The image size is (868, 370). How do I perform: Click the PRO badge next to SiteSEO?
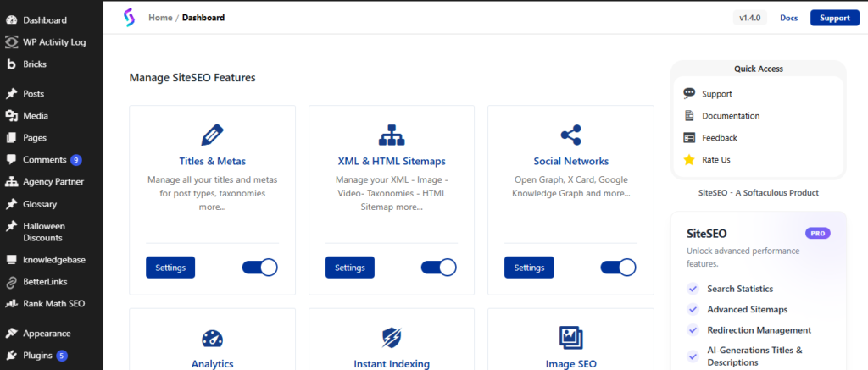tap(818, 234)
